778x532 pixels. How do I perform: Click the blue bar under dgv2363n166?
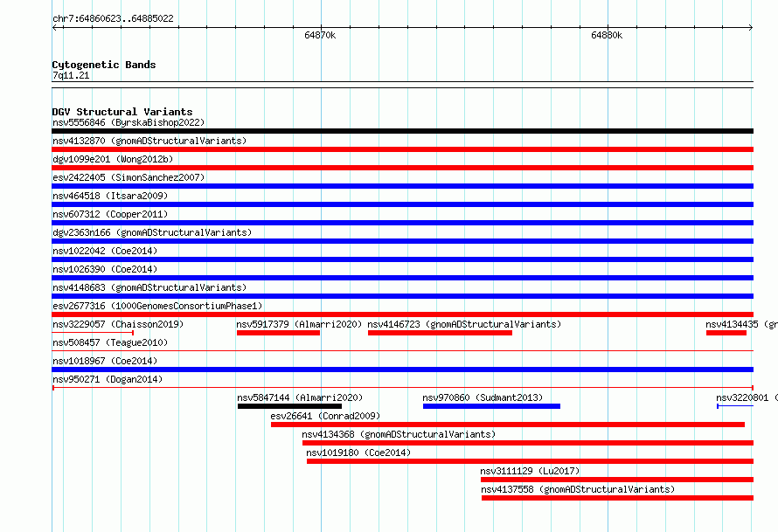point(402,241)
